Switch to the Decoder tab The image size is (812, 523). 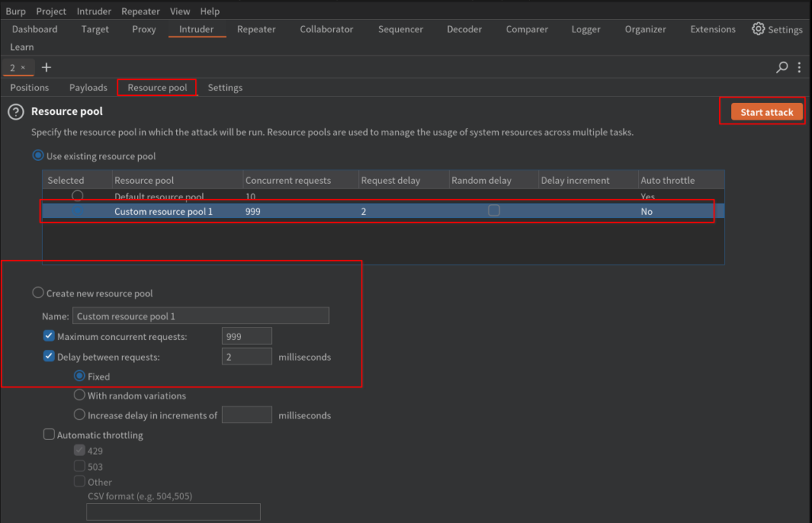(464, 29)
